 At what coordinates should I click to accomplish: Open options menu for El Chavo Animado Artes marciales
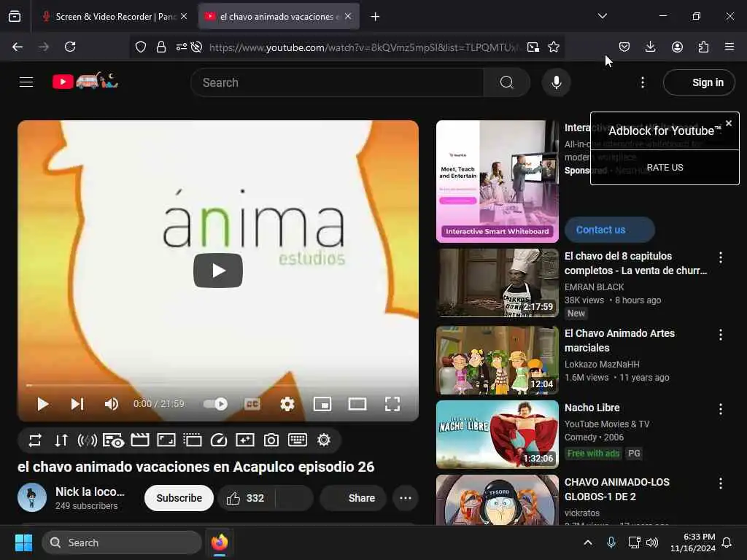click(x=720, y=335)
